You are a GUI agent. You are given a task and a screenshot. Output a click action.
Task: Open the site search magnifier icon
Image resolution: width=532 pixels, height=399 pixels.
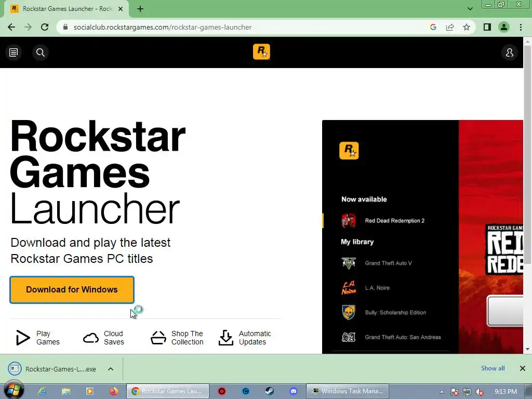(41, 52)
